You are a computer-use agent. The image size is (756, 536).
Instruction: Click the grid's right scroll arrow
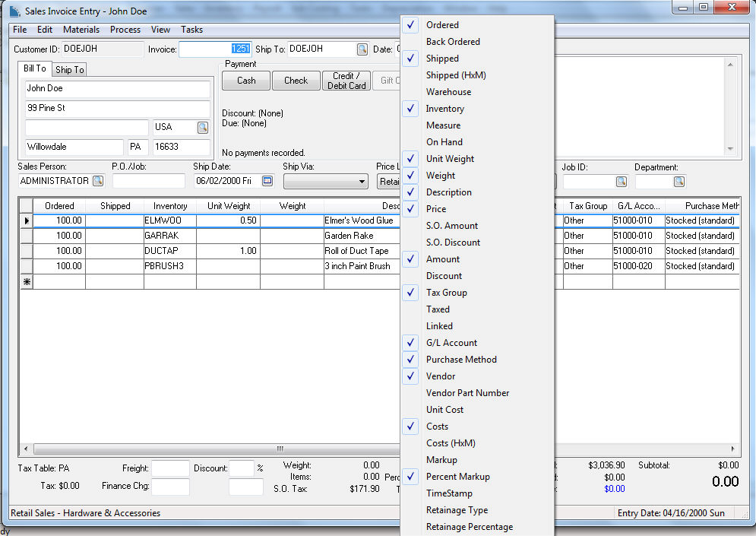tap(734, 449)
